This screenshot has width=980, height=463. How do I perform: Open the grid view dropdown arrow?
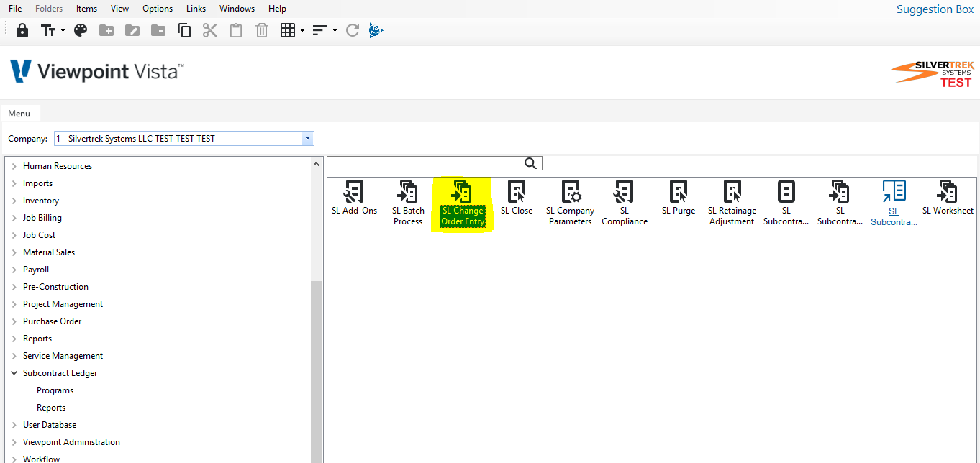pyautogui.click(x=302, y=30)
